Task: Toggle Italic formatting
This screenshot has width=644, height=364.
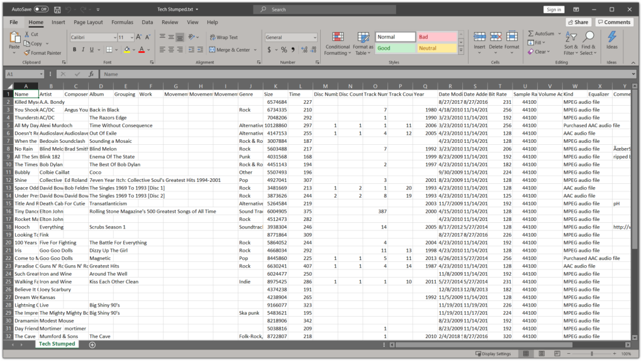Action: coord(83,50)
